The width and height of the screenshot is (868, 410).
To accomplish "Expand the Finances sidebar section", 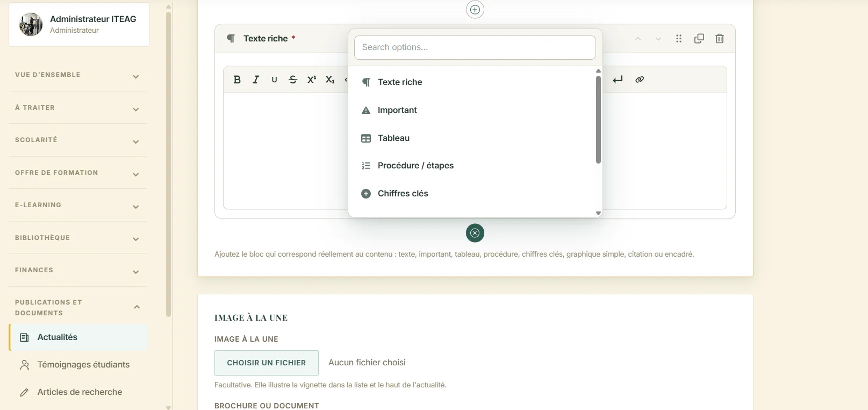I will [78, 270].
